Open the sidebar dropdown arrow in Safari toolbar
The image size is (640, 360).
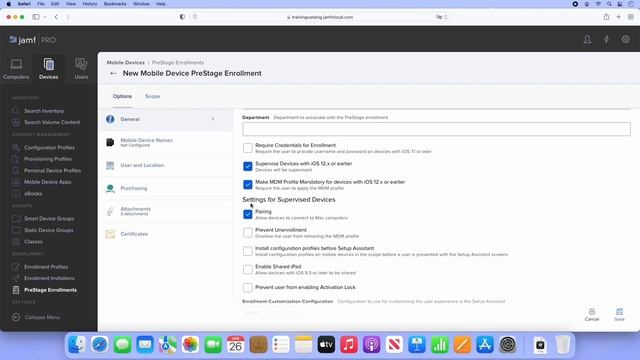pos(45,17)
